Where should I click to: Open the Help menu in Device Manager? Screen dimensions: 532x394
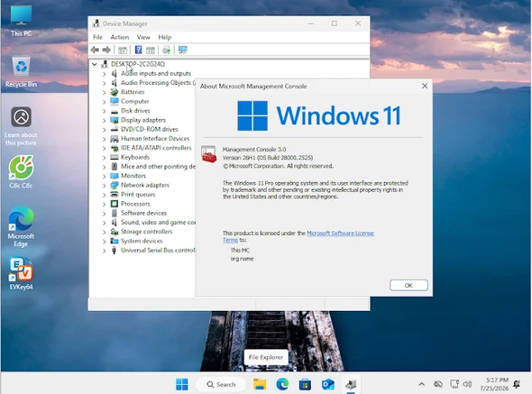[x=164, y=37]
